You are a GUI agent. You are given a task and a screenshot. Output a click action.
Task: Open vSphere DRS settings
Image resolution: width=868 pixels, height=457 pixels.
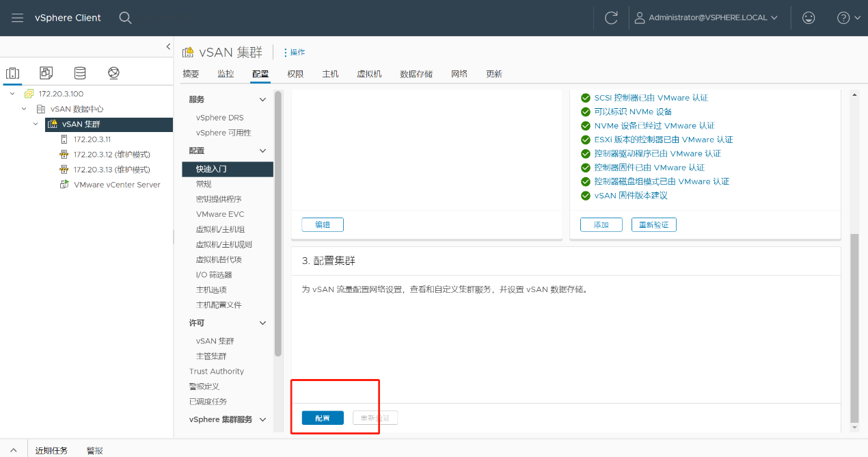(220, 118)
